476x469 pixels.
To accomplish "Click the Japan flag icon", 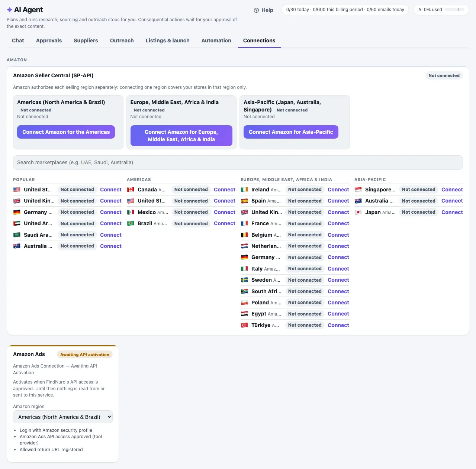I will [x=358, y=212].
